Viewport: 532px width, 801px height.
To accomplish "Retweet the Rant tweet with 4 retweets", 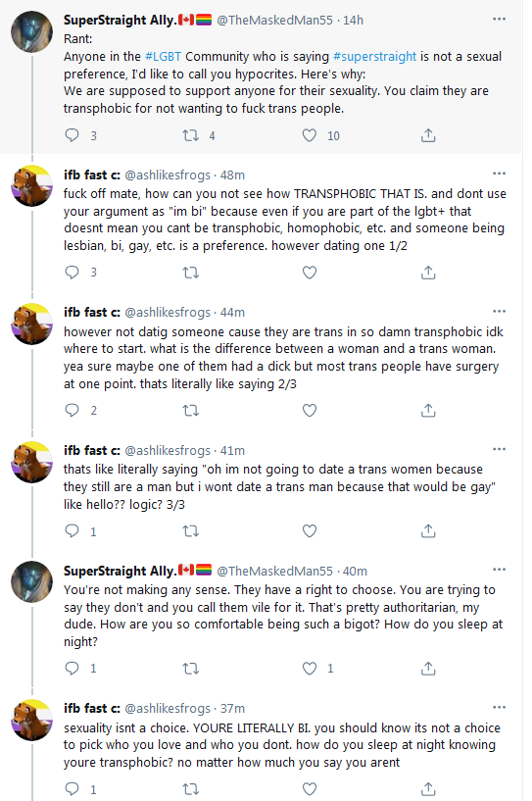I will click(x=191, y=135).
